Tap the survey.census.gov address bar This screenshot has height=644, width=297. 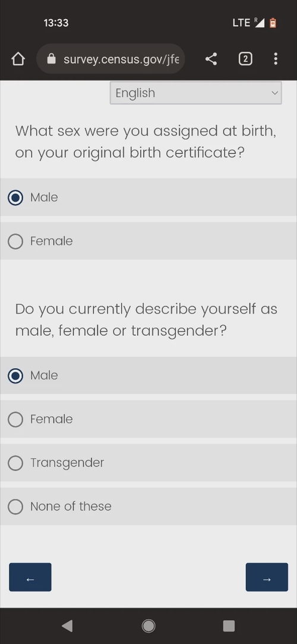pyautogui.click(x=110, y=59)
